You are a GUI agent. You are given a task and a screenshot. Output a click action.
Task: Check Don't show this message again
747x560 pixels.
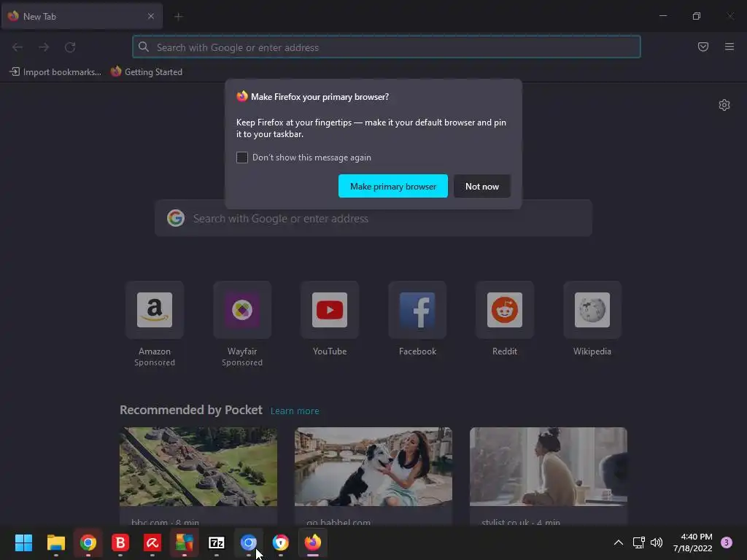pyautogui.click(x=242, y=157)
